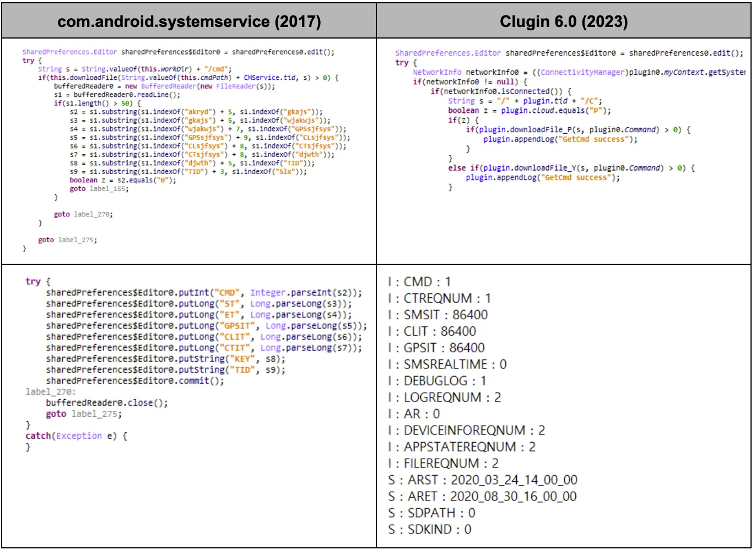
Task: Select the 'I : SMSREALTIME : 0' line
Action: click(447, 364)
